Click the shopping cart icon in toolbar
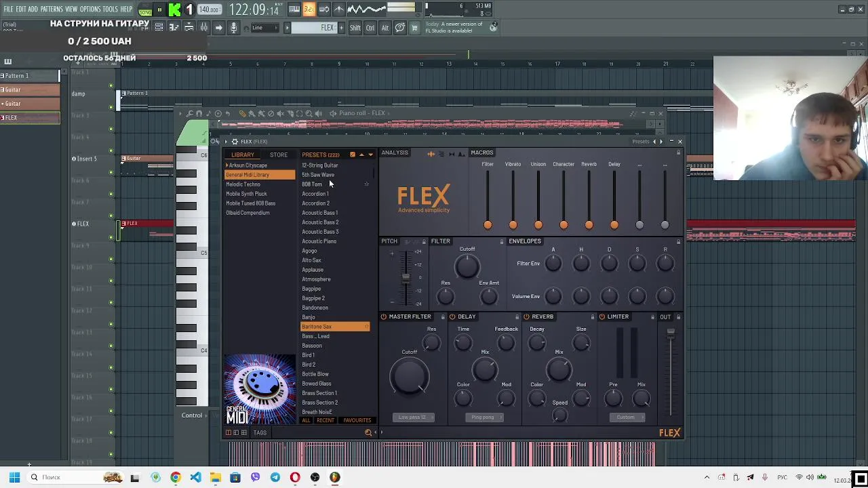This screenshot has width=868, height=488. click(414, 27)
